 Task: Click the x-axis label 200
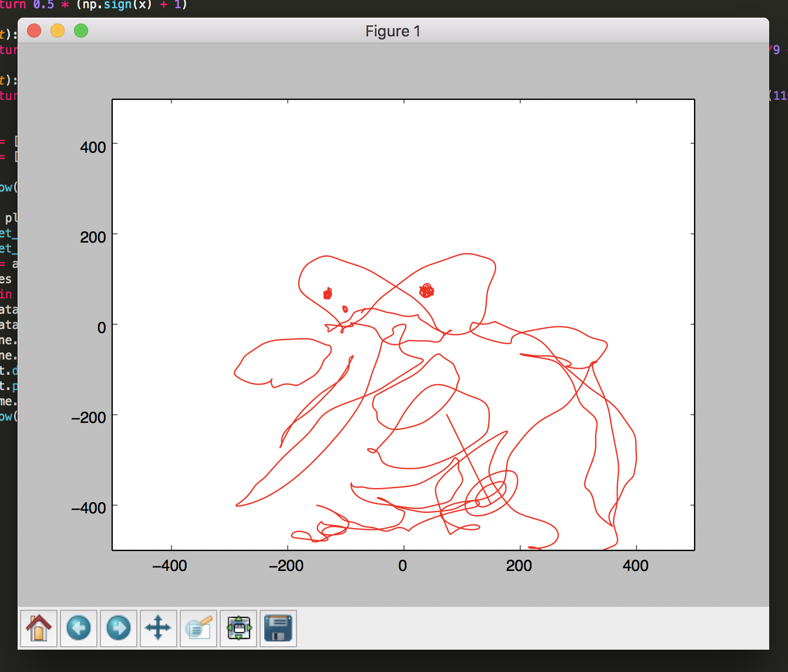[x=519, y=566]
